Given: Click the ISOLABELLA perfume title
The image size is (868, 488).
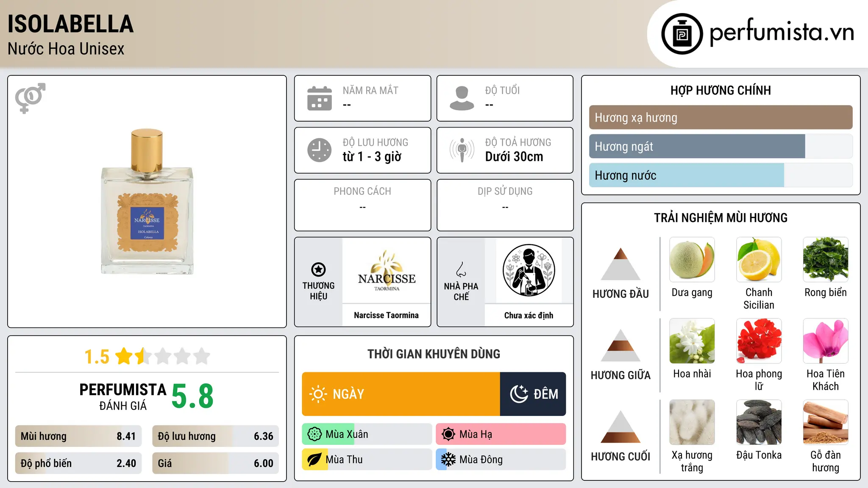Looking at the screenshot, I should (x=70, y=24).
